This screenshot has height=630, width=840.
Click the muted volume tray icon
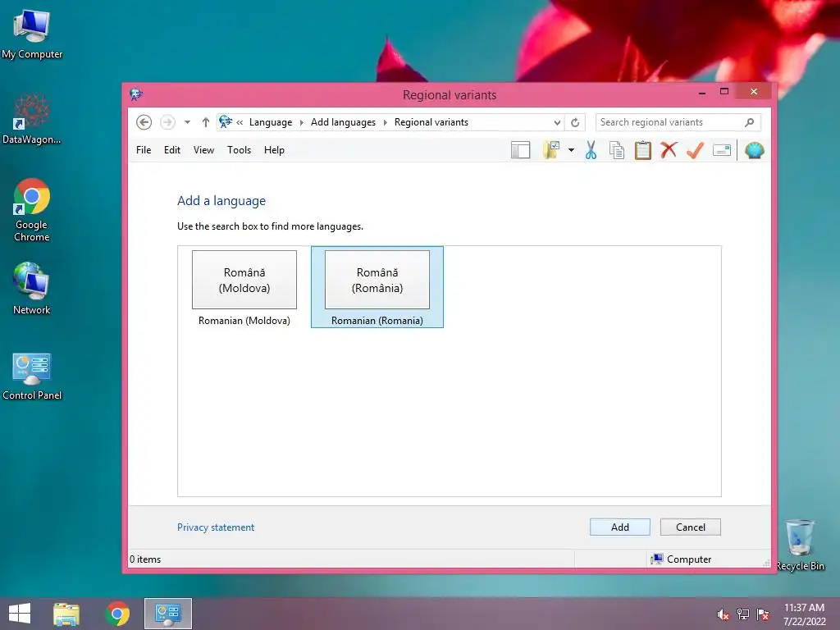click(x=723, y=614)
